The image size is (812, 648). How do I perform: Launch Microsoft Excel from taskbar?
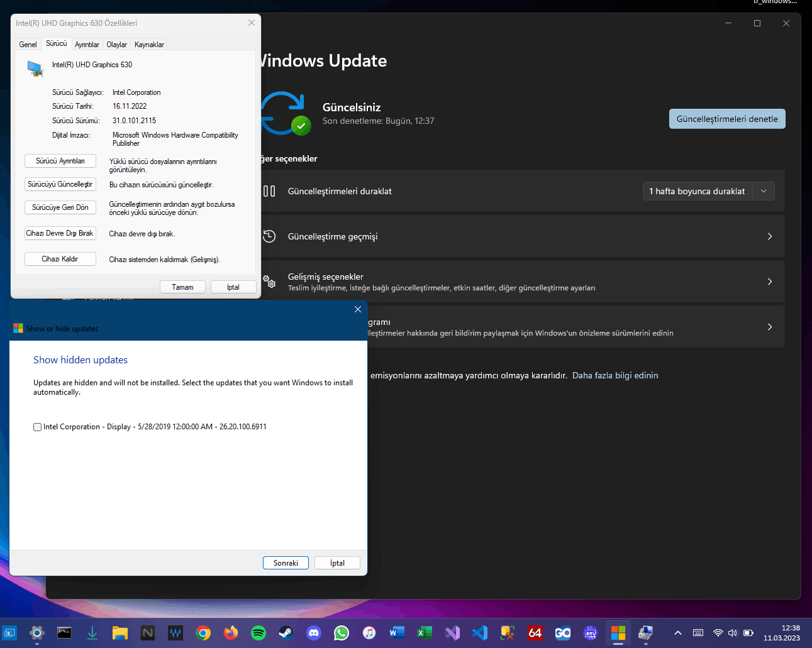(425, 633)
